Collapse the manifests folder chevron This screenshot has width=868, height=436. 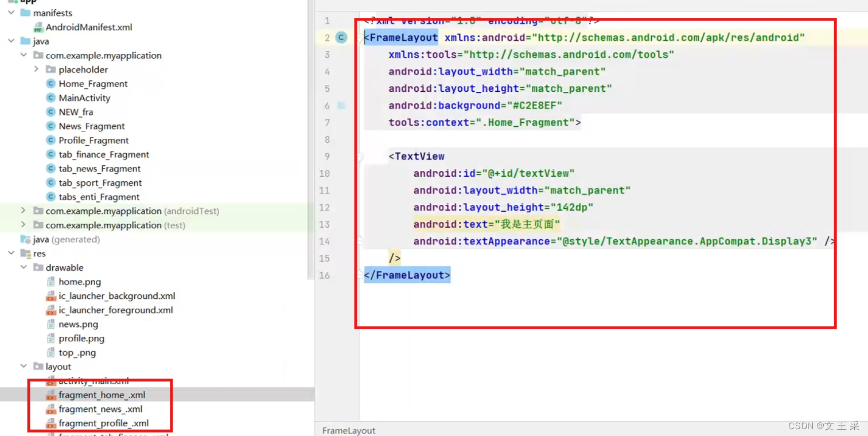tap(11, 13)
